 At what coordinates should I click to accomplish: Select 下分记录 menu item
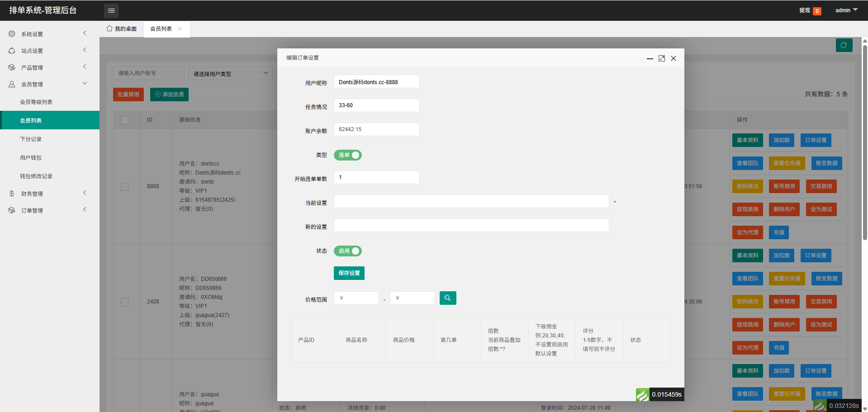pyautogui.click(x=31, y=139)
